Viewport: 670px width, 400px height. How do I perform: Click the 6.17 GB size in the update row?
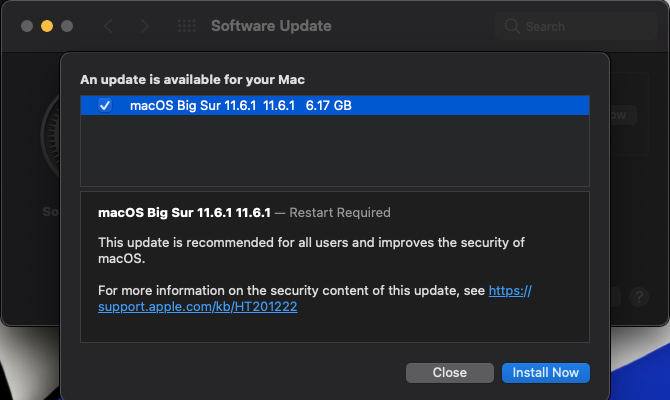pyautogui.click(x=329, y=106)
